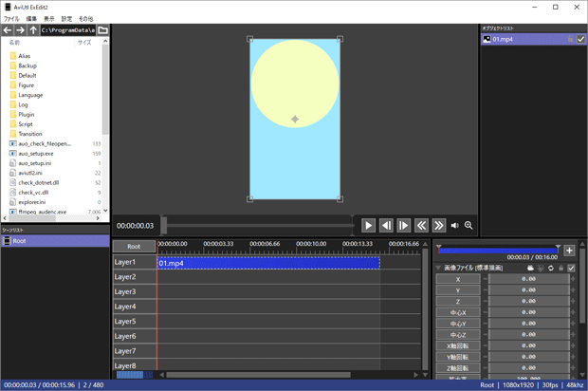Click the path field C:\ProgramData
The width and height of the screenshot is (588, 391).
(x=67, y=30)
